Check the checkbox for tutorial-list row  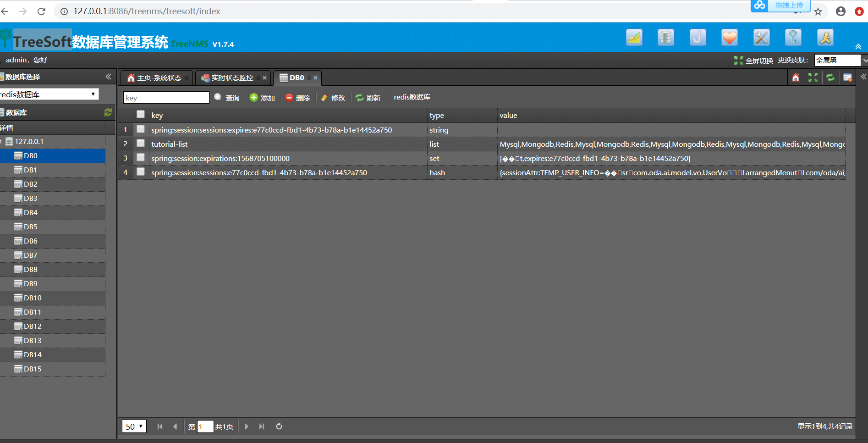[x=141, y=143]
